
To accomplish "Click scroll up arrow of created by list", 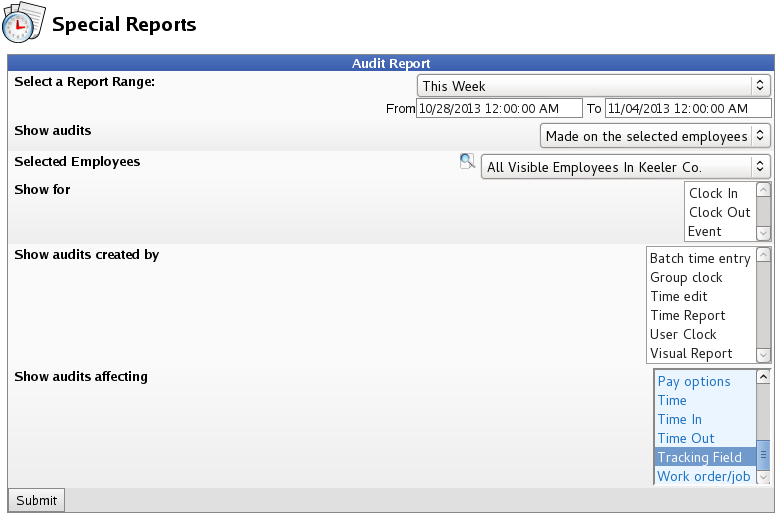I will 763,255.
